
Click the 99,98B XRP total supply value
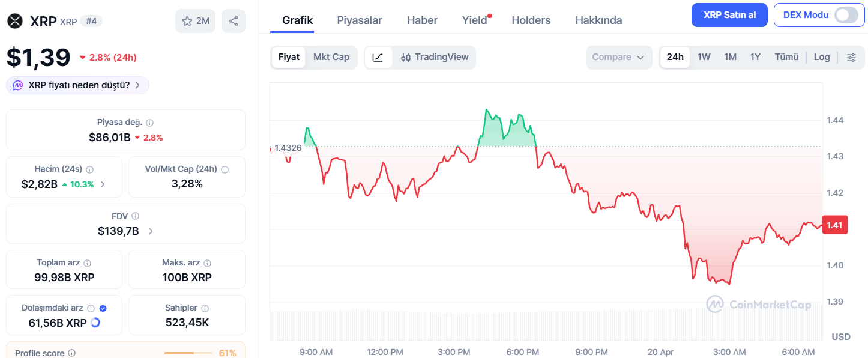tap(64, 278)
